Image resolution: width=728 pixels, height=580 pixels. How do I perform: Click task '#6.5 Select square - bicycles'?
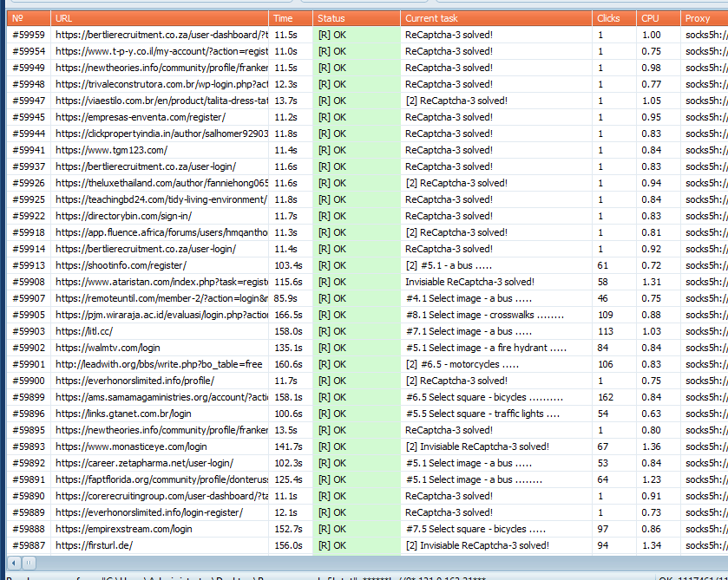click(484, 397)
